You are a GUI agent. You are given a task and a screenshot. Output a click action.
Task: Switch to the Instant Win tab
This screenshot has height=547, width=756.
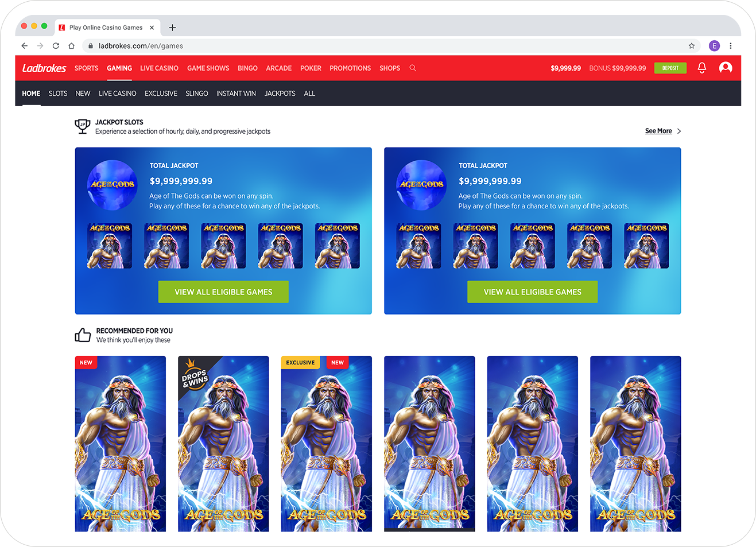(236, 94)
